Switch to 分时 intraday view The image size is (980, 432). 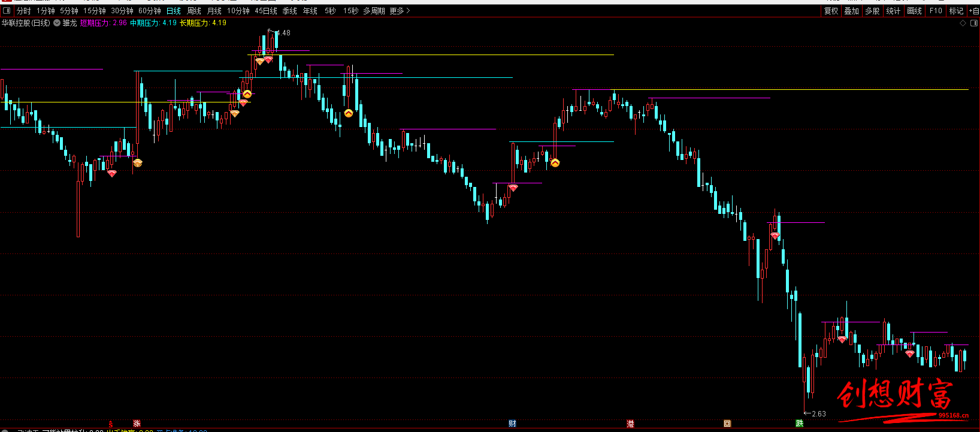(23, 11)
